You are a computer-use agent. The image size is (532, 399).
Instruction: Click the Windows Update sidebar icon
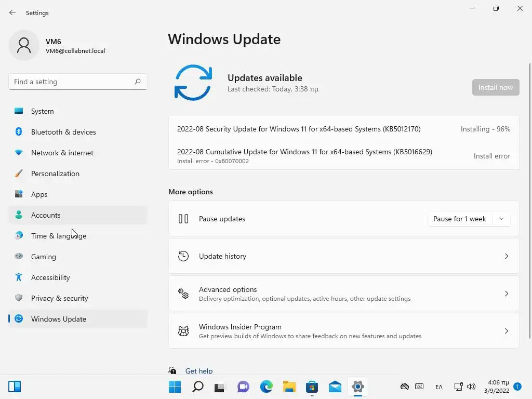pos(19,318)
